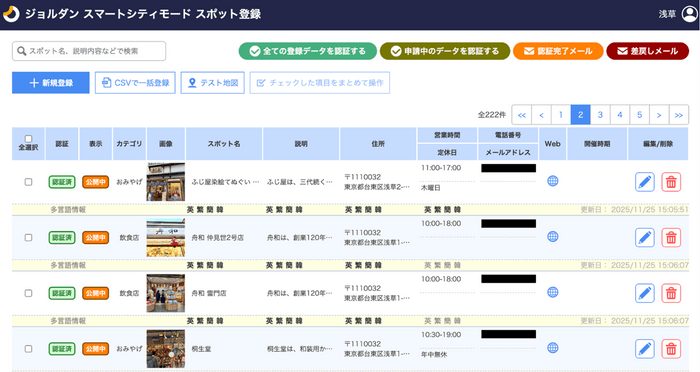Click 認証済 badge in 桐生堂 row

point(62,349)
